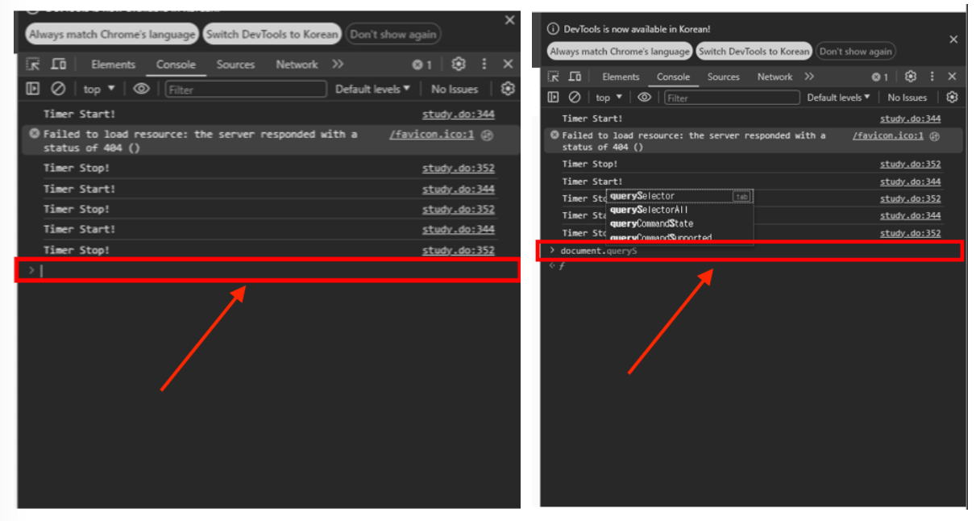The image size is (980, 521).
Task: Click No Issues in the left panel
Action: (455, 89)
